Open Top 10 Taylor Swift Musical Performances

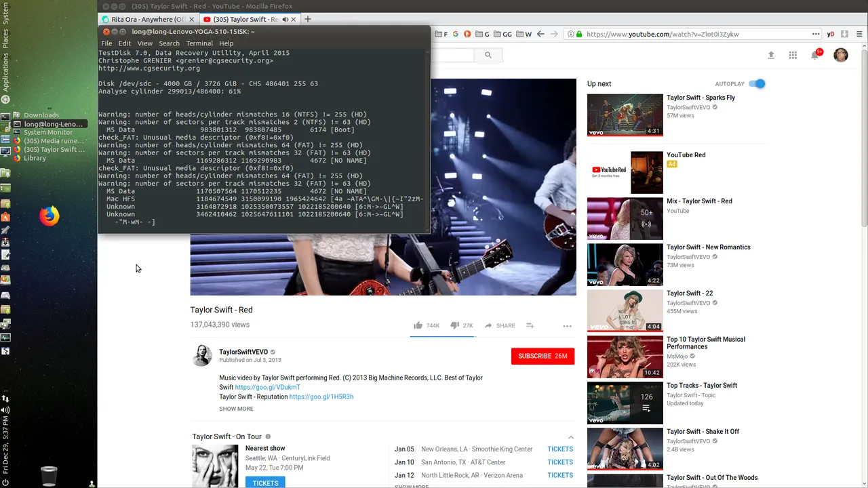(706, 343)
